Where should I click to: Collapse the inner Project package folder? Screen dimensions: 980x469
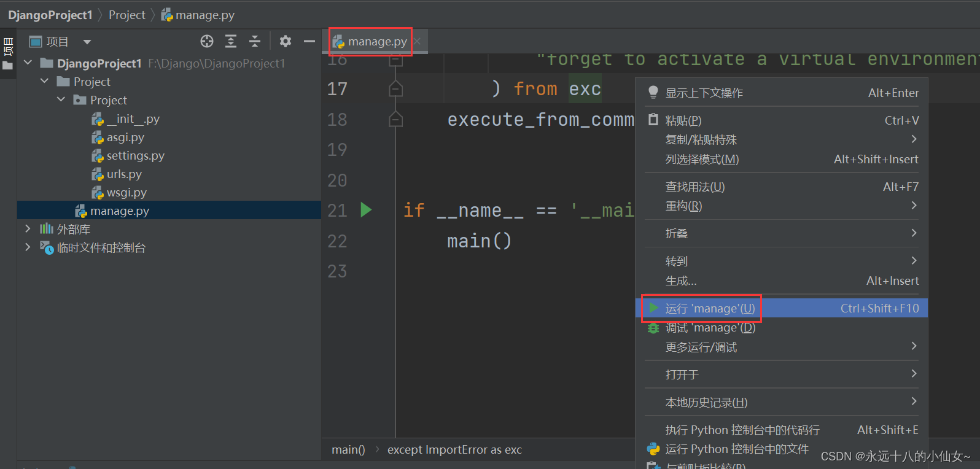click(61, 99)
